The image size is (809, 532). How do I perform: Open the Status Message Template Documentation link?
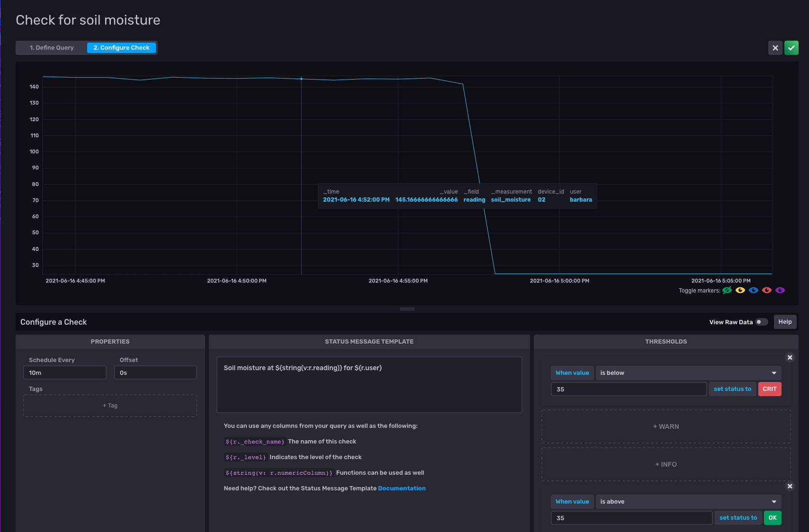click(402, 488)
